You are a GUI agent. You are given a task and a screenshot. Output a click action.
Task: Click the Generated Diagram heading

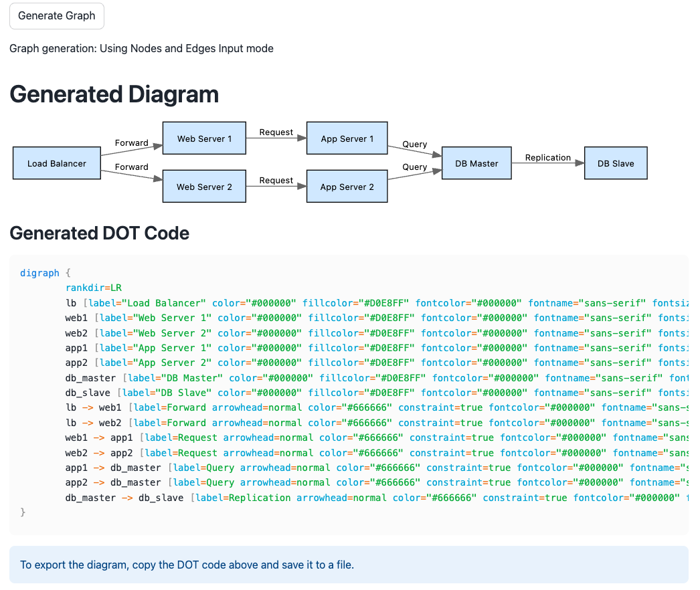click(x=114, y=94)
